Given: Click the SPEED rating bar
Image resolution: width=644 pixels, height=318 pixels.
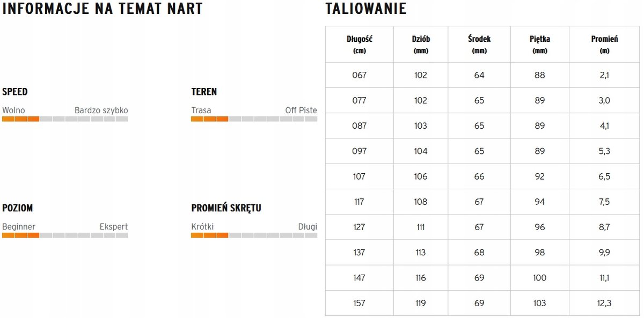Looking at the screenshot, I should point(65,119).
